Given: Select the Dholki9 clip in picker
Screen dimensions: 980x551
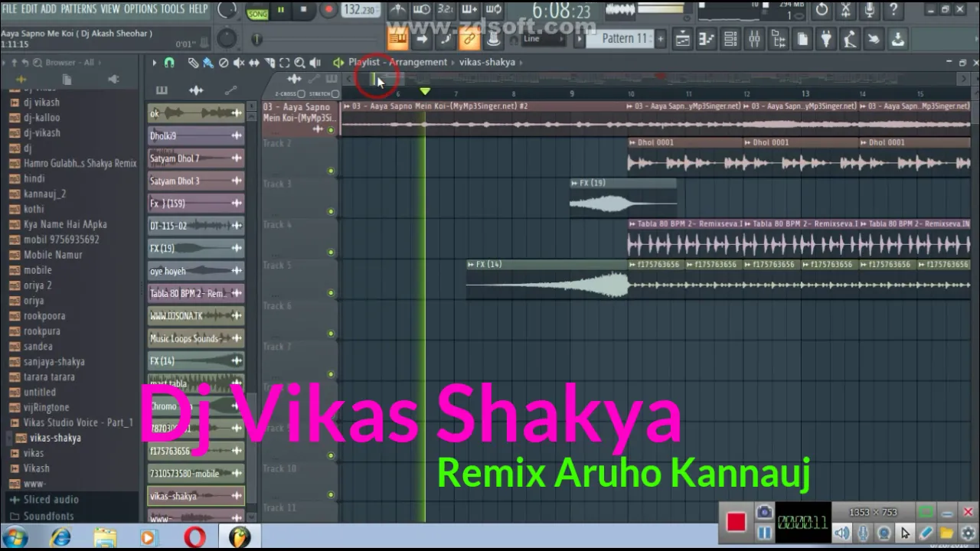Looking at the screenshot, I should coord(195,136).
